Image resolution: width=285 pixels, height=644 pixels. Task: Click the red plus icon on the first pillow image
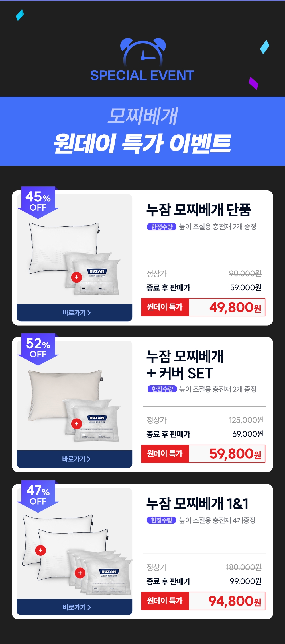coord(76,277)
